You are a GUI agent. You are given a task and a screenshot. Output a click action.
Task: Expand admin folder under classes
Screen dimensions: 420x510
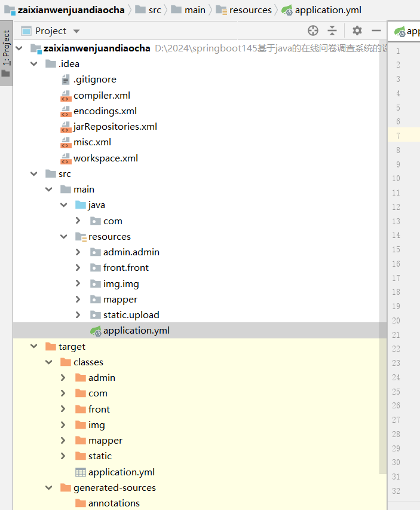pos(63,378)
